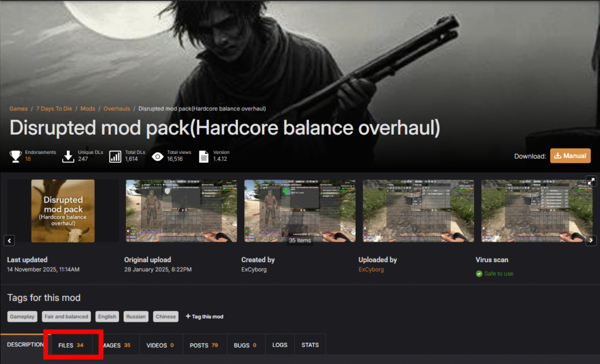This screenshot has height=364, width=600.
Task: Click the Total DLs bar chart icon
Action: (115, 156)
